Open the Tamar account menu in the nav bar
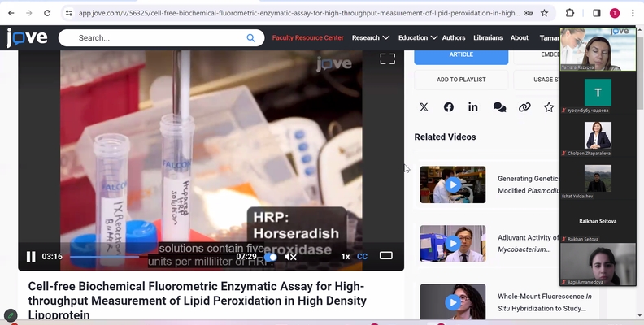644x325 pixels. 550,37
